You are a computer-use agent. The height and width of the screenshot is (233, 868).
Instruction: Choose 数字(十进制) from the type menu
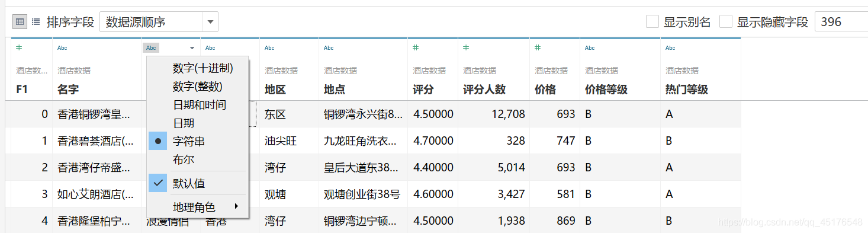point(197,68)
